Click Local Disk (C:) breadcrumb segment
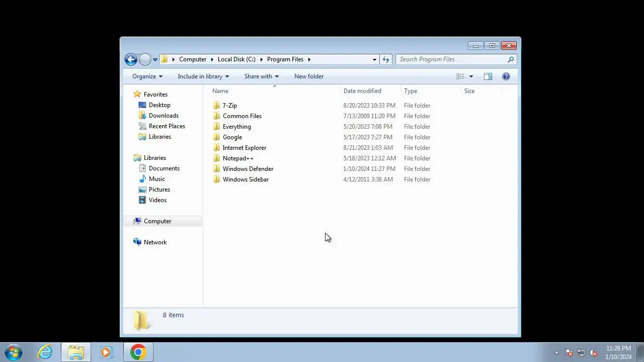This screenshot has width=644, height=362. [x=236, y=59]
